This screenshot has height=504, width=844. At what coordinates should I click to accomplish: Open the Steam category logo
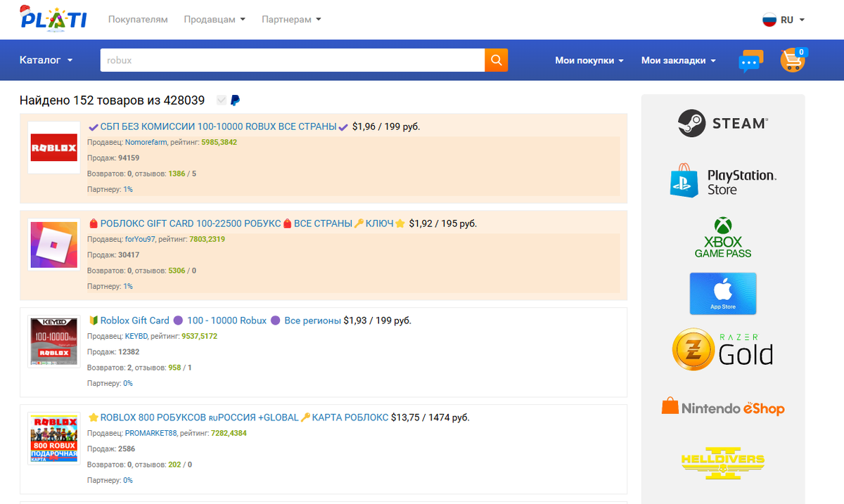[723, 123]
